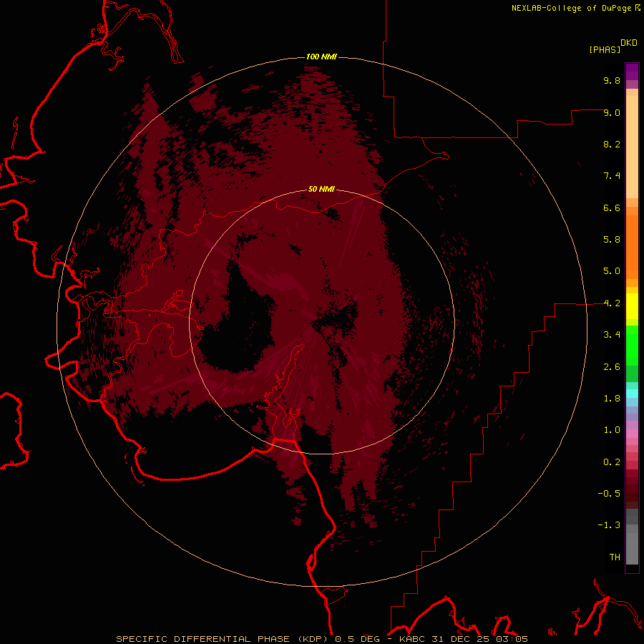Viewport: 644px width, 644px height.
Task: Select the 5.8 scale value
Action: (612, 240)
